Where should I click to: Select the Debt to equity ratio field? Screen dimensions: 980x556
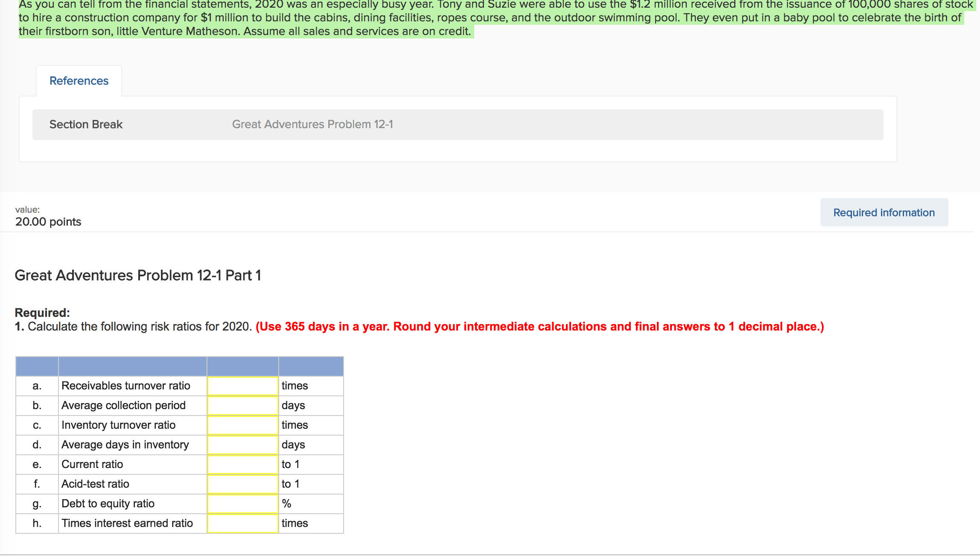tap(242, 503)
